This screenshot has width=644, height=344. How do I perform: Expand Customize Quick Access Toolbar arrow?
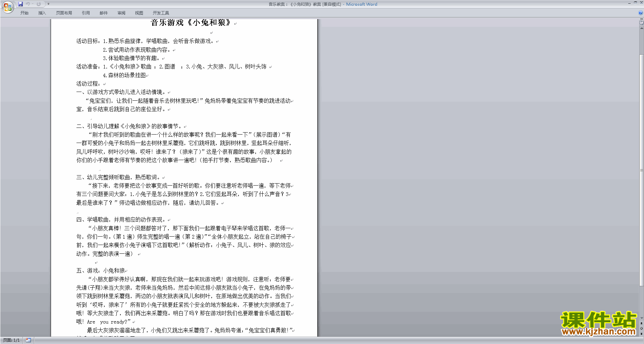48,4
